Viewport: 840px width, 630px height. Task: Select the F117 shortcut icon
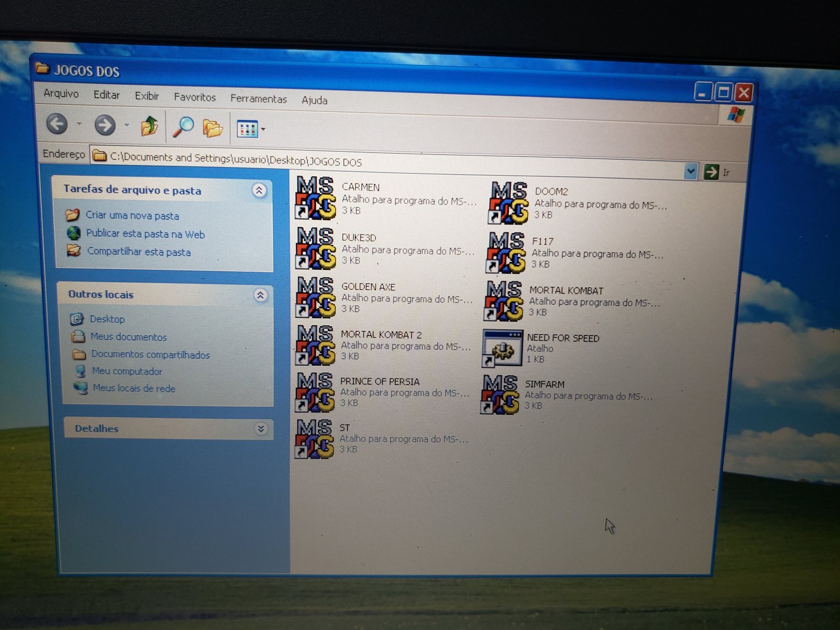tap(506, 253)
